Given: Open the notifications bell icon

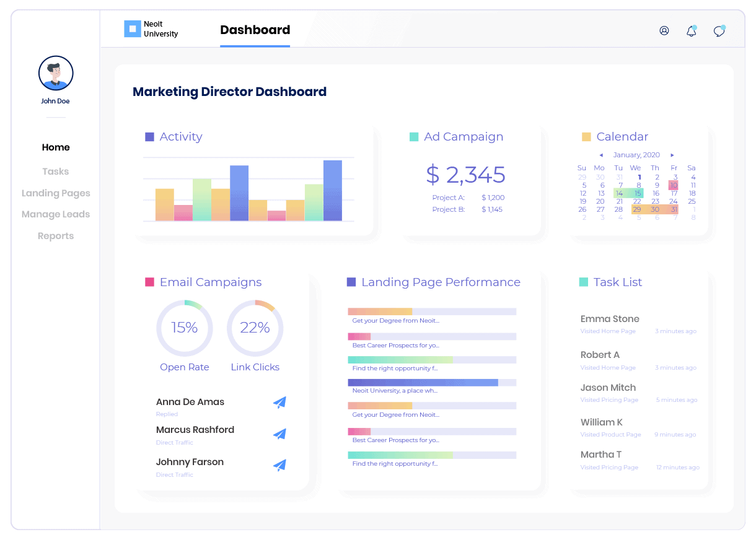Looking at the screenshot, I should click(x=692, y=30).
